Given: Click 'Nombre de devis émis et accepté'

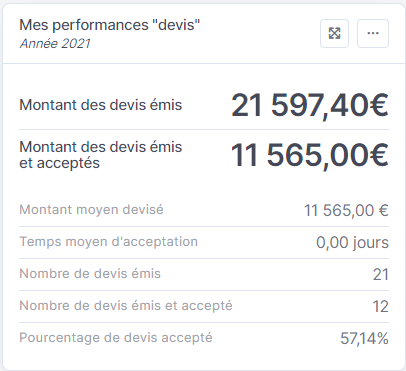Looking at the screenshot, I should click(126, 306).
